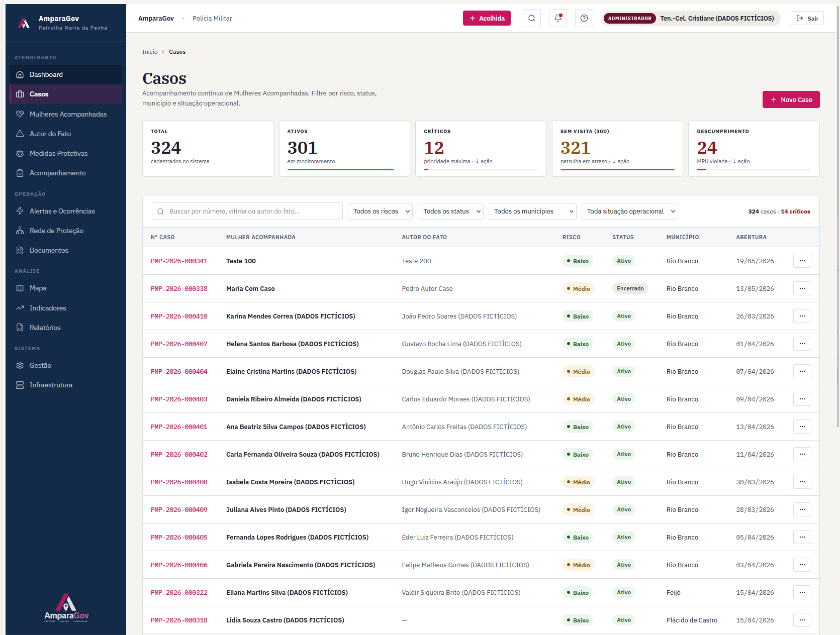Click the AmparaGov logo in sidebar header
This screenshot has height=635, width=840.
tap(24, 23)
